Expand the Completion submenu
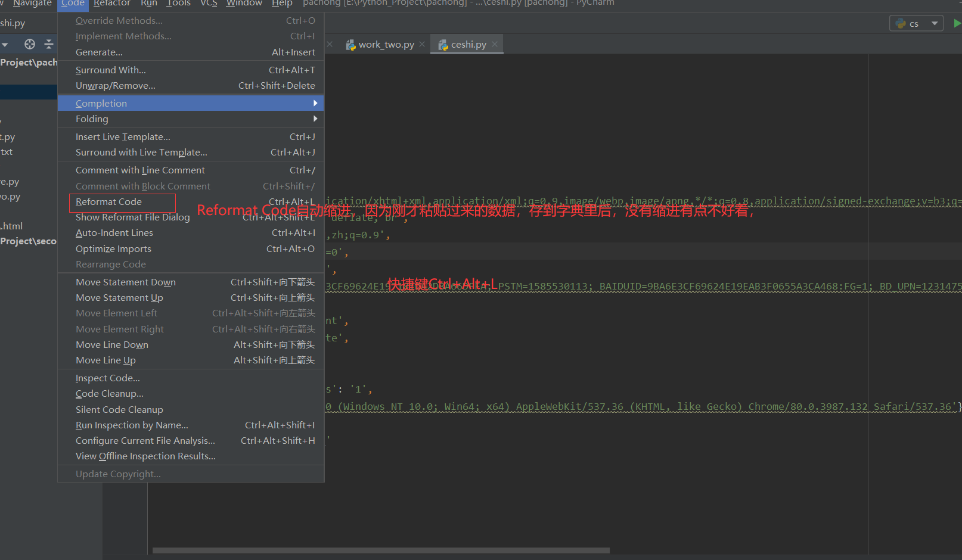The image size is (962, 560). click(191, 103)
